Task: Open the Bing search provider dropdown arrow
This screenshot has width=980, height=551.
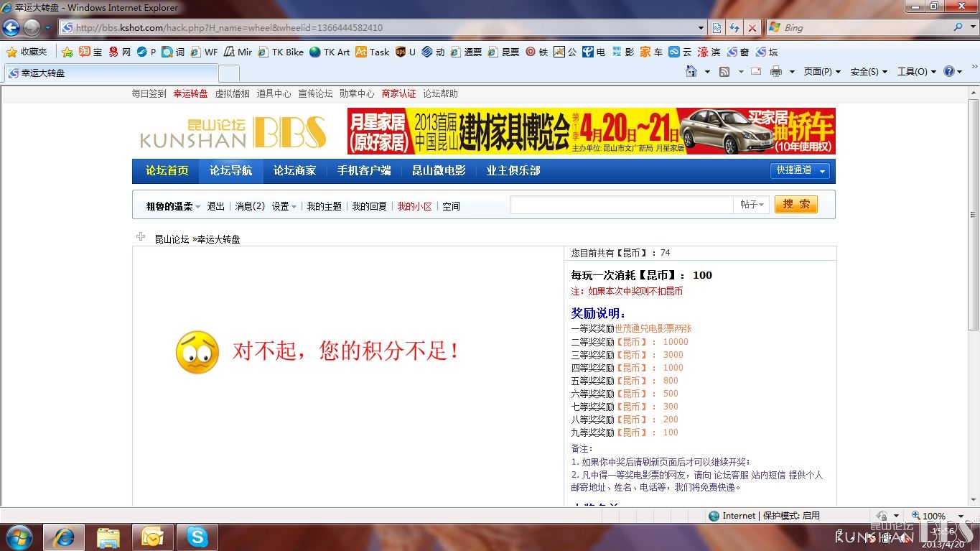Action: click(x=973, y=27)
